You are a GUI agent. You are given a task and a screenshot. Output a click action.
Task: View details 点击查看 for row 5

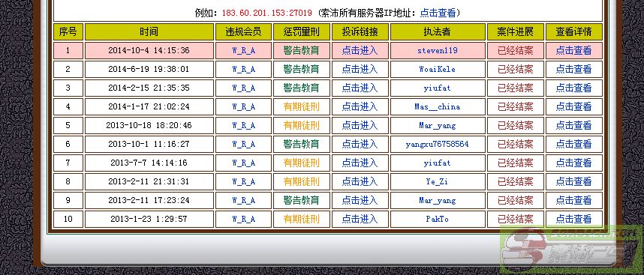point(573,125)
